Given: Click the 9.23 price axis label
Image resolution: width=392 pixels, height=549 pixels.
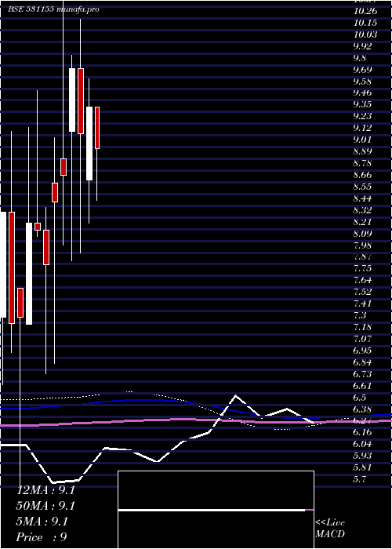Looking at the screenshot, I should click(363, 116).
